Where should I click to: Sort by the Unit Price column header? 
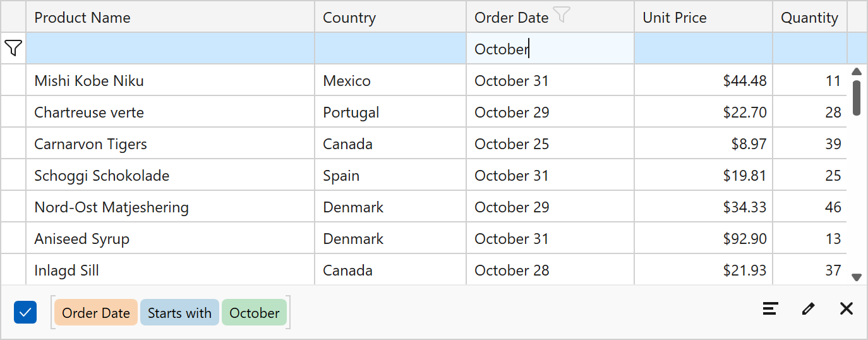703,17
